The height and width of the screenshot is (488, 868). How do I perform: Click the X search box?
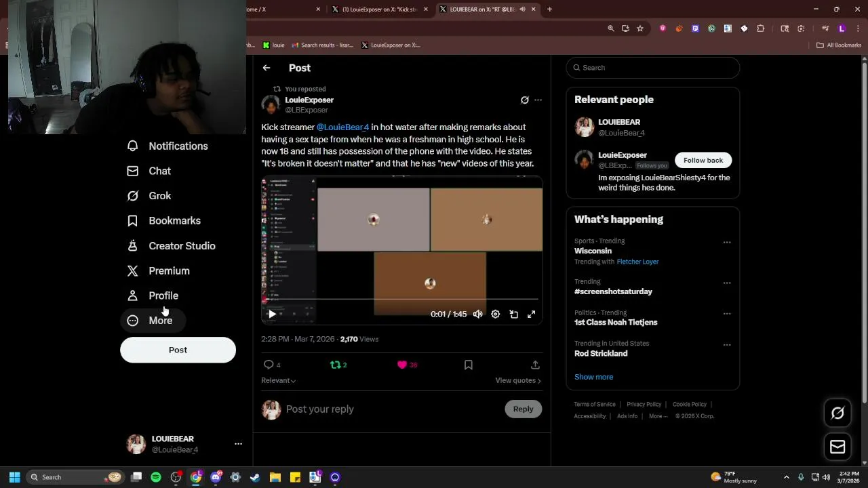pos(652,68)
